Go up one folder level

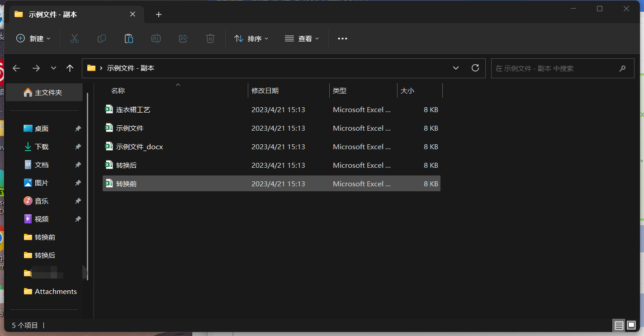(70, 68)
